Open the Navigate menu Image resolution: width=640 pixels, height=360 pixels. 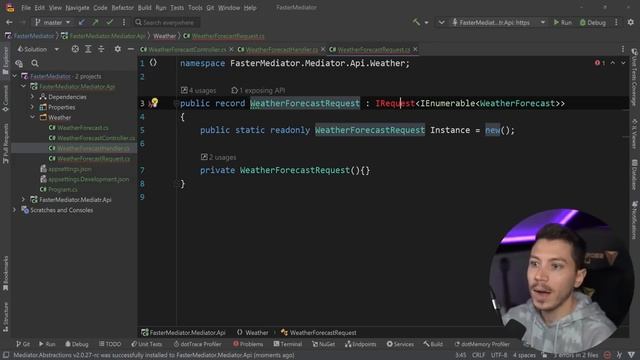tap(77, 8)
